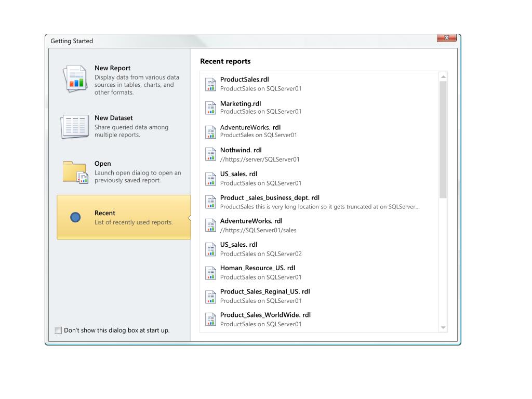Open Homan_Resource_US. rdl report name
This screenshot has height=399, width=532.
[x=258, y=268]
